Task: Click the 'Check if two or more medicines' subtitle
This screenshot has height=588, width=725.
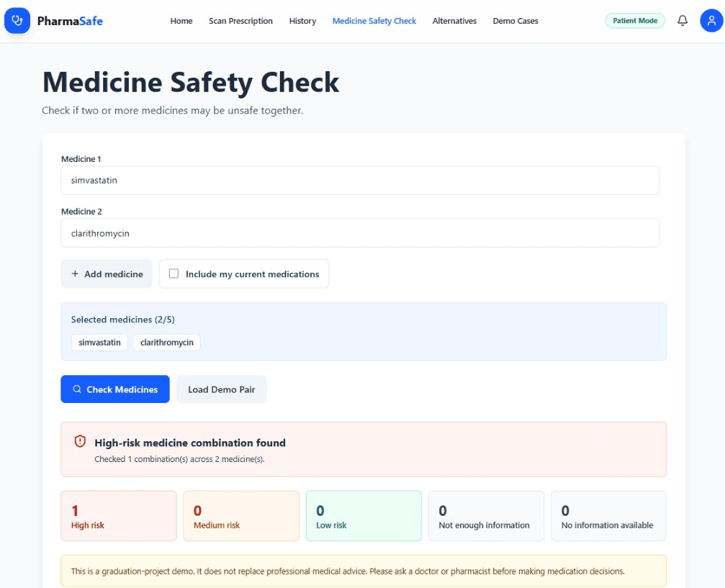Action: pos(173,111)
